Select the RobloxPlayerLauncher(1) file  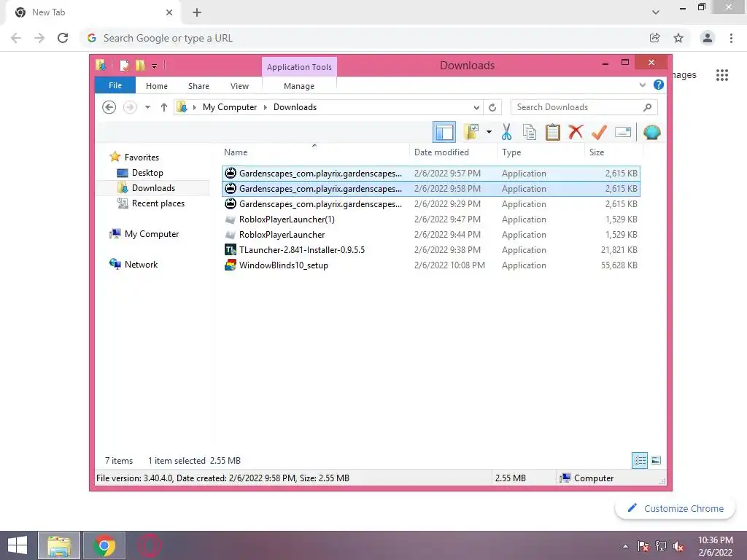[x=430, y=219]
